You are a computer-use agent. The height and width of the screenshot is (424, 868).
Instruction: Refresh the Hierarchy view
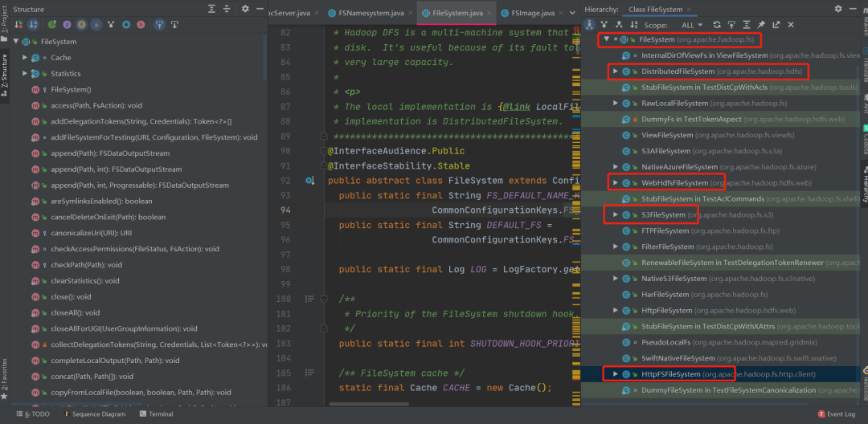click(x=717, y=25)
